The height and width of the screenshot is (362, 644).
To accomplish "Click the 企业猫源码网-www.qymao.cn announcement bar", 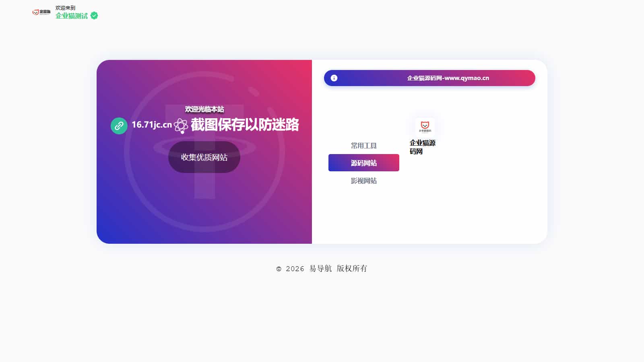I will [429, 78].
